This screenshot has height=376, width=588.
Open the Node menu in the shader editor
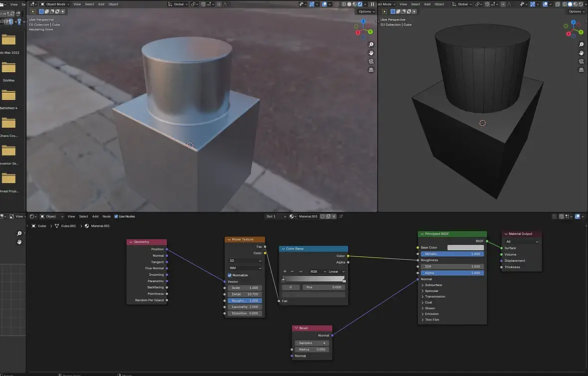(107, 216)
